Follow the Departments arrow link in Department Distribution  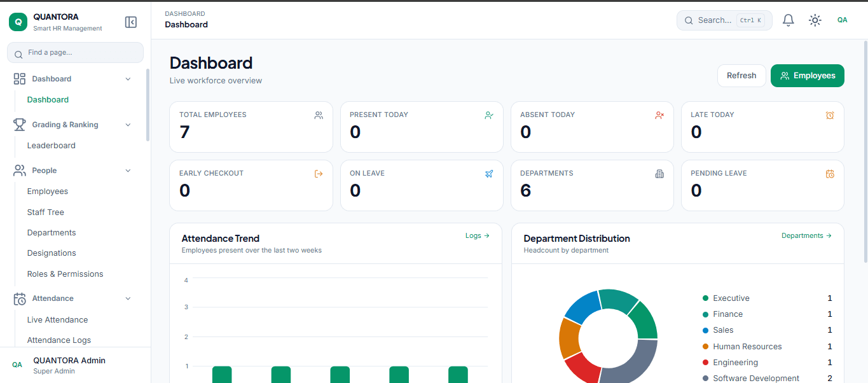point(806,235)
